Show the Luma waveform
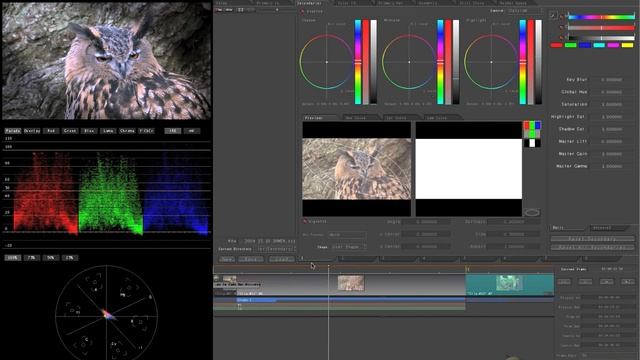Screen dimensions: 640x360 [108, 131]
